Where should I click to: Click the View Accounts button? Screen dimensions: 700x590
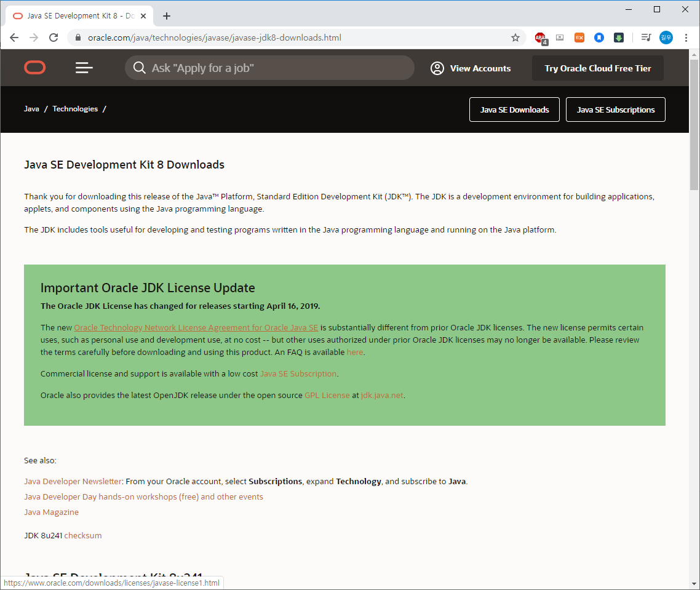471,68
